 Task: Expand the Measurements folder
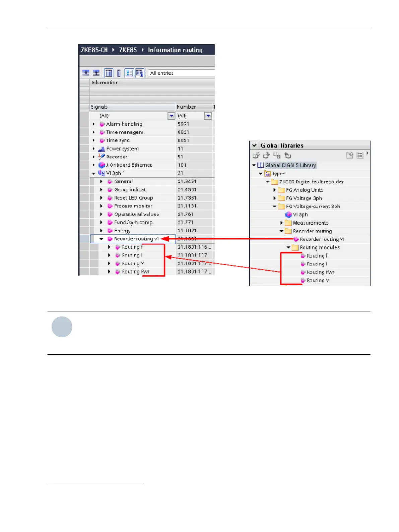[x=281, y=223]
